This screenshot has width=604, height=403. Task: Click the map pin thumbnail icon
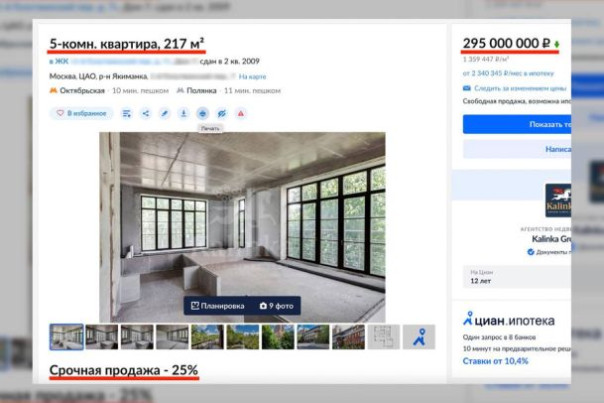tap(419, 337)
